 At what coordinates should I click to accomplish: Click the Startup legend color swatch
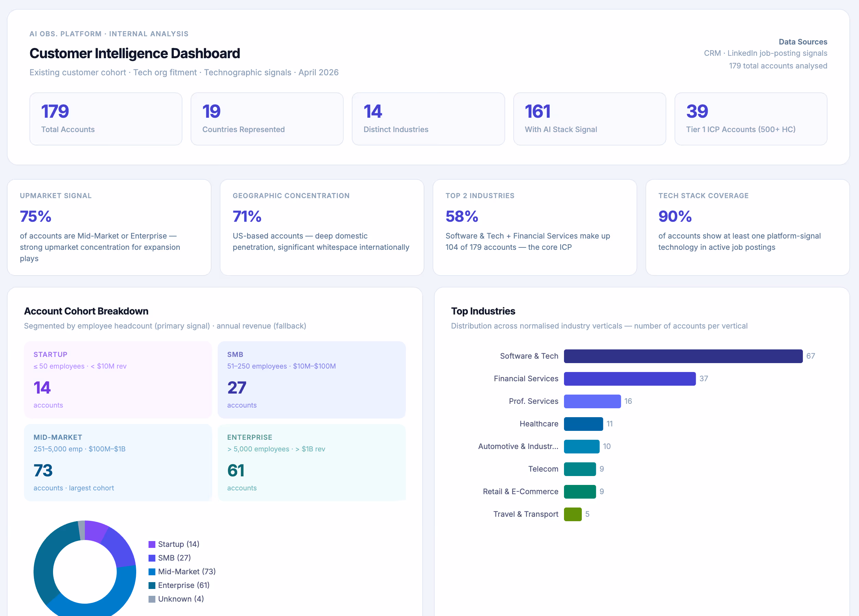coord(152,544)
